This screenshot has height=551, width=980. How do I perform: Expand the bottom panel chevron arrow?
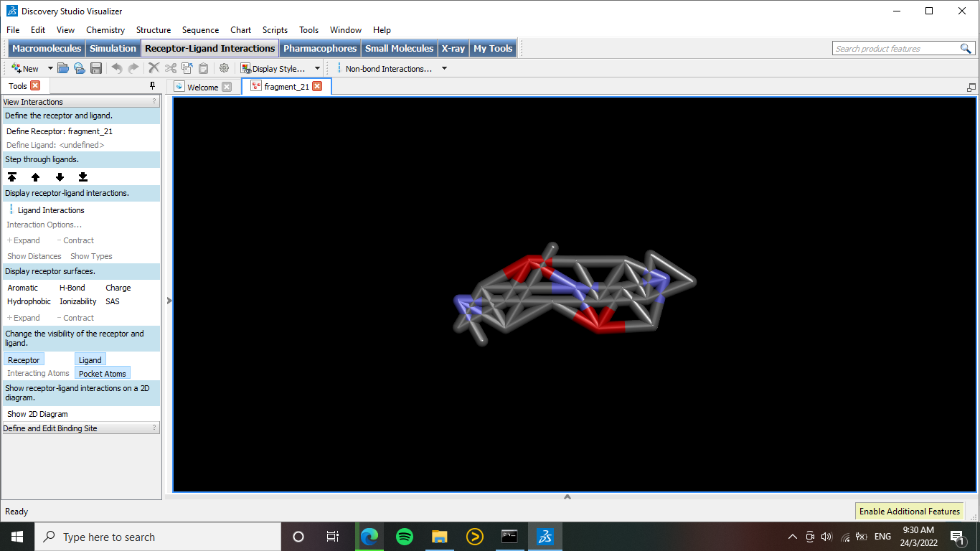(567, 496)
